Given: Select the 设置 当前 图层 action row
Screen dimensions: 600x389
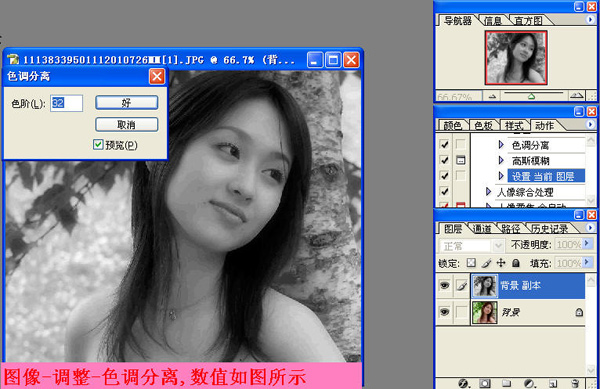Looking at the screenshot, I should [x=546, y=176].
